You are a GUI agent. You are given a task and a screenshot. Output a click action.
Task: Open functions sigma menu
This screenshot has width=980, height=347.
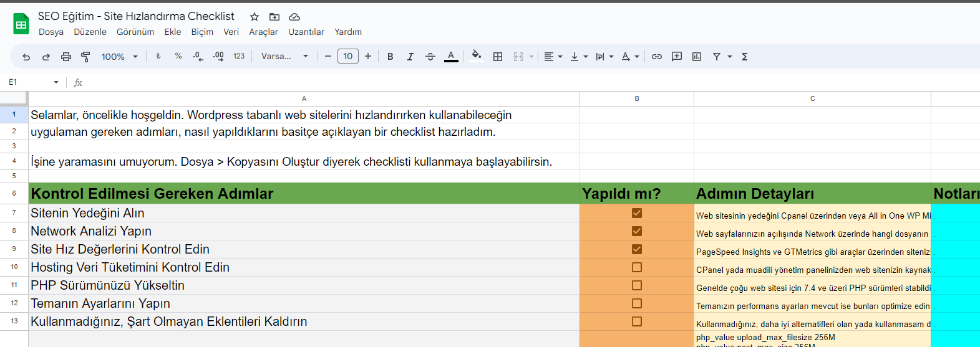pyautogui.click(x=745, y=57)
